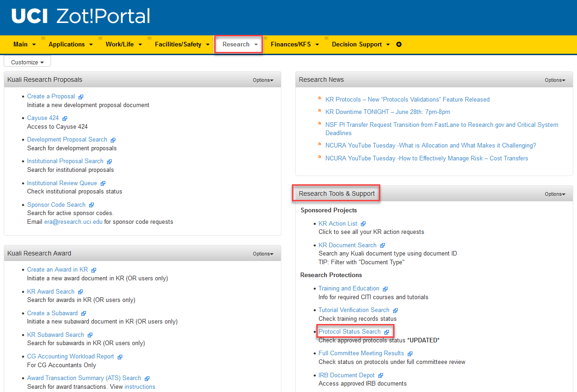The image size is (577, 392).
Task: Click external-link icon beside KR Subaward Search
Action: click(90, 335)
